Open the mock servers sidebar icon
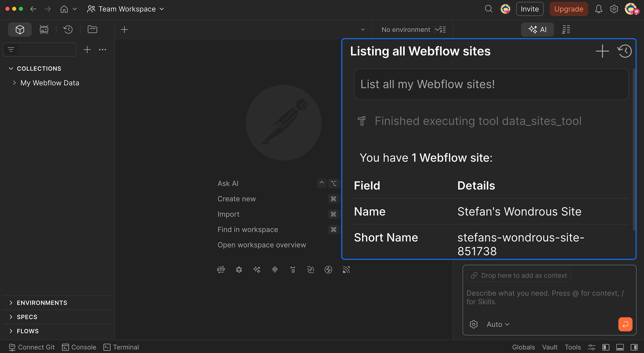 [44, 30]
